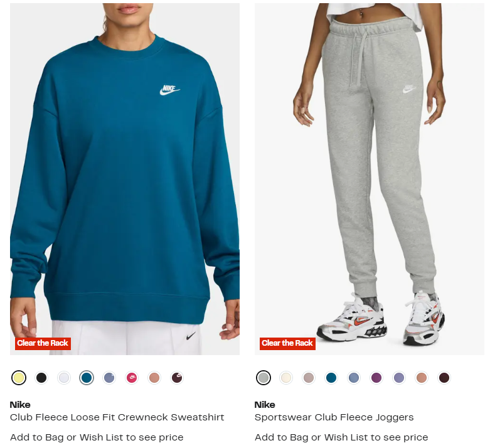Select the tan joggers color swatch

click(422, 378)
